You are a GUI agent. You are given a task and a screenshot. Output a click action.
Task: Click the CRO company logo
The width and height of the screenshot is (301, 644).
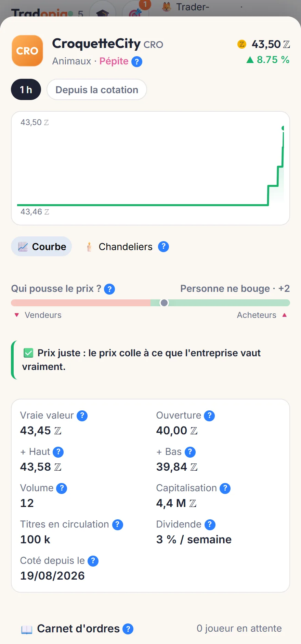click(x=27, y=51)
